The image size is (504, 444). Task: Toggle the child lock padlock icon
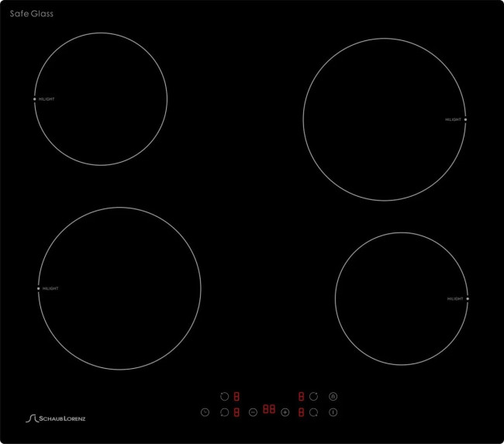coord(333,396)
